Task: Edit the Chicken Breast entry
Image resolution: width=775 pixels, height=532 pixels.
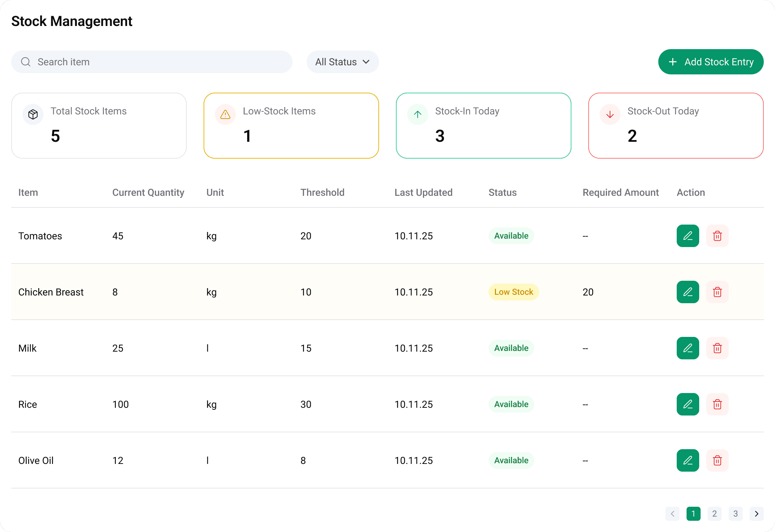Action: (x=688, y=292)
